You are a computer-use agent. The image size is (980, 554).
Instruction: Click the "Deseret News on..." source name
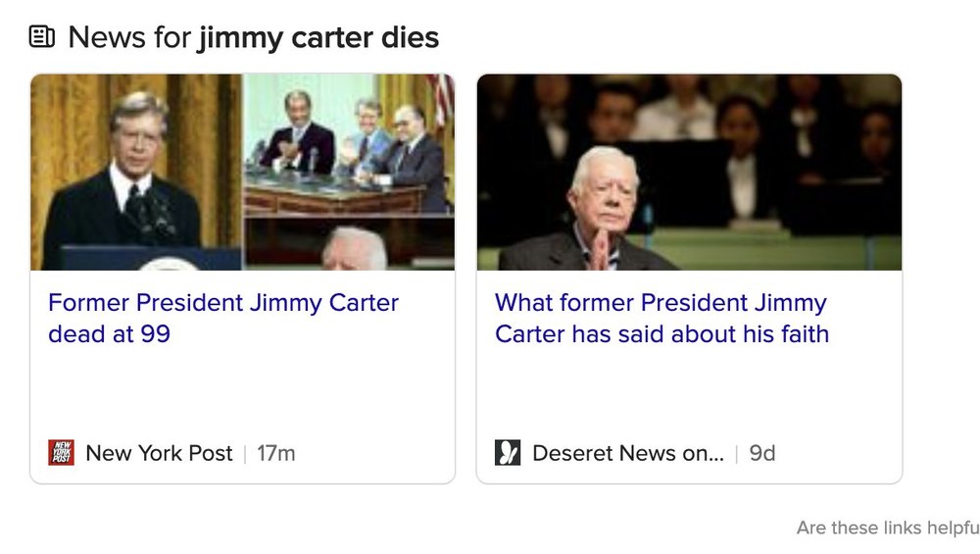tap(627, 453)
